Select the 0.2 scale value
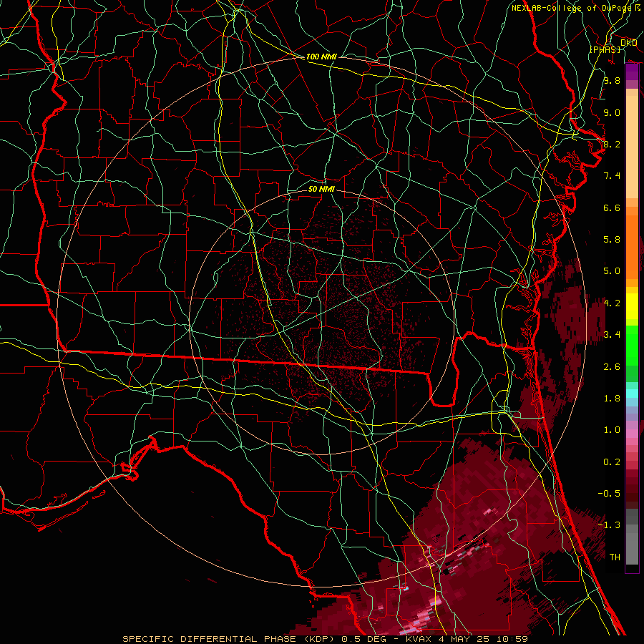Viewport: 644px width, 644px height. point(612,462)
